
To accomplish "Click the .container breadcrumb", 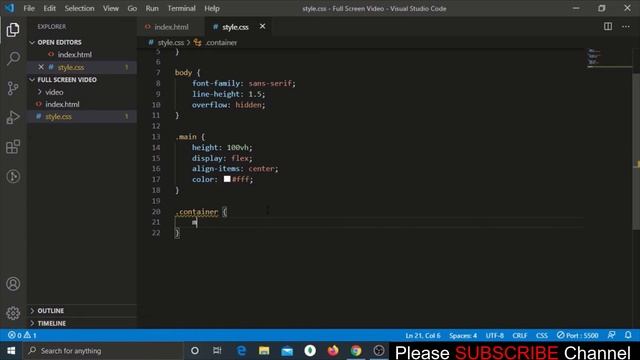I will [221, 42].
